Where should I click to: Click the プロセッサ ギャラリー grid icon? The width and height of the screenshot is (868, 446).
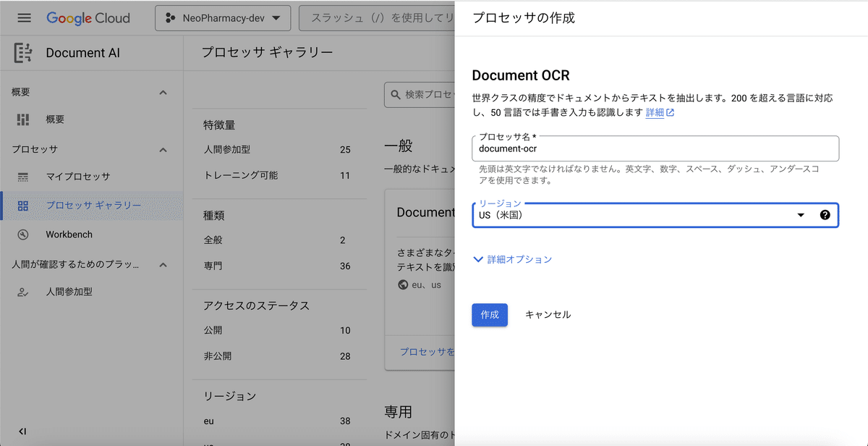23,206
